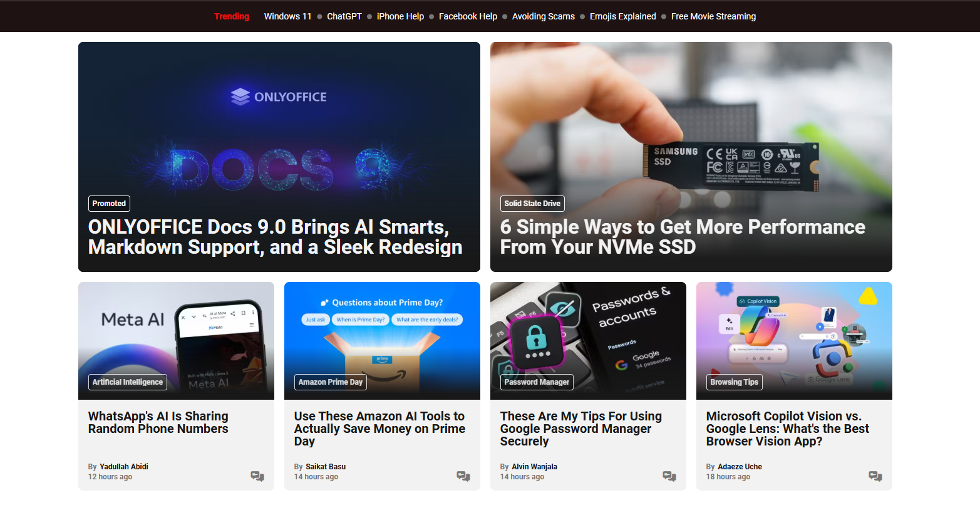Click the Solid State Drive category tag

532,204
